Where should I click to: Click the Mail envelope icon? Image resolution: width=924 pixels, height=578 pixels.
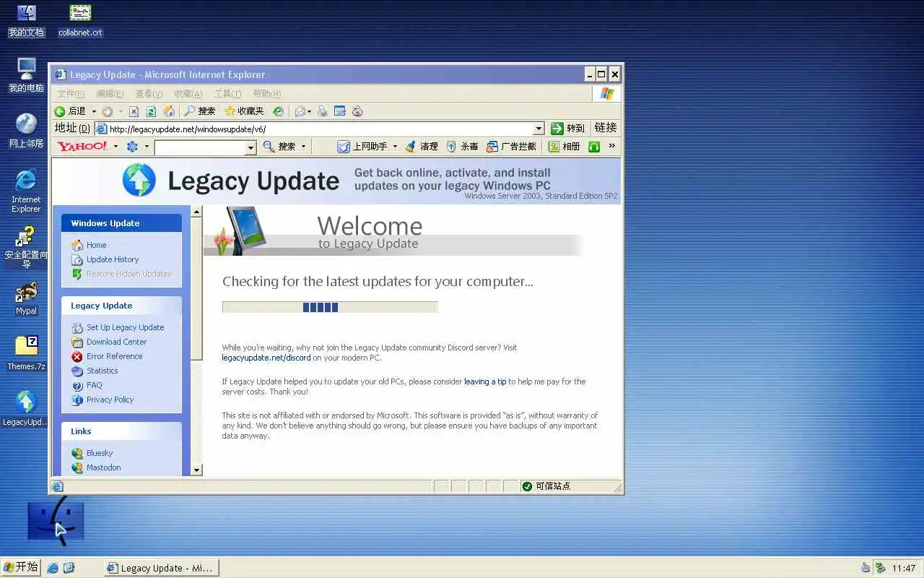tap(300, 111)
